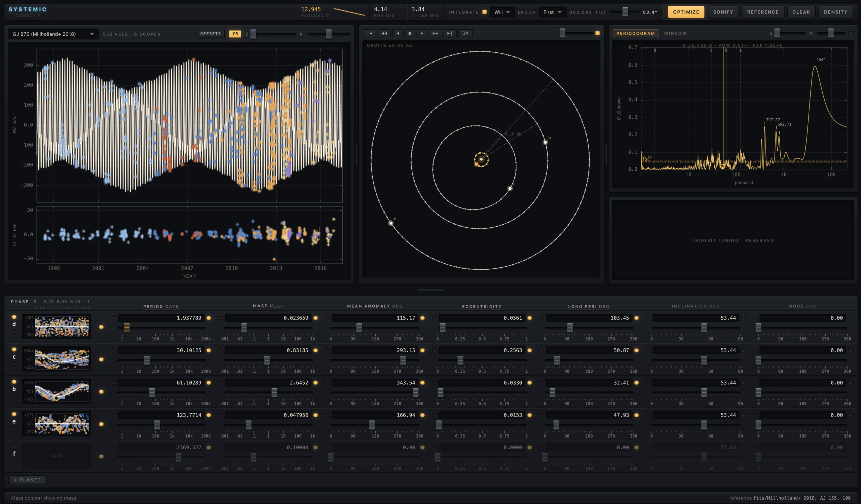Open the WH integrator dropdown
The width and height of the screenshot is (861, 504).
(x=502, y=12)
